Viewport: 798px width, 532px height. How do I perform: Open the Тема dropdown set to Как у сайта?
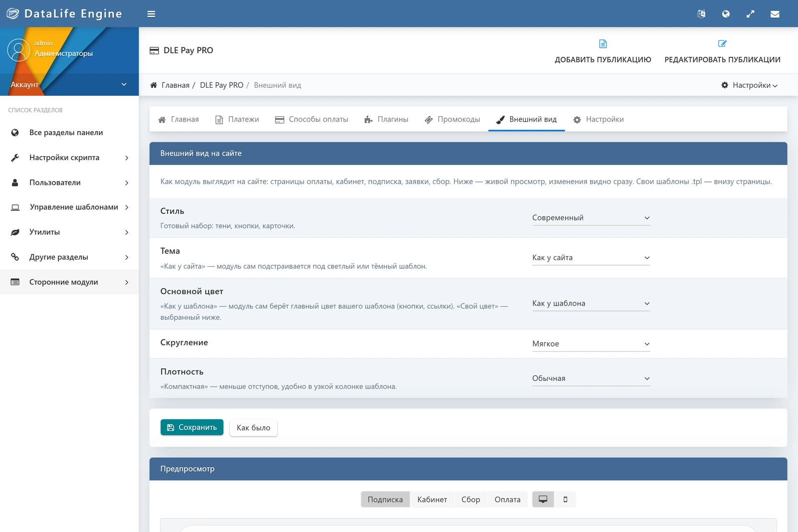coord(591,258)
